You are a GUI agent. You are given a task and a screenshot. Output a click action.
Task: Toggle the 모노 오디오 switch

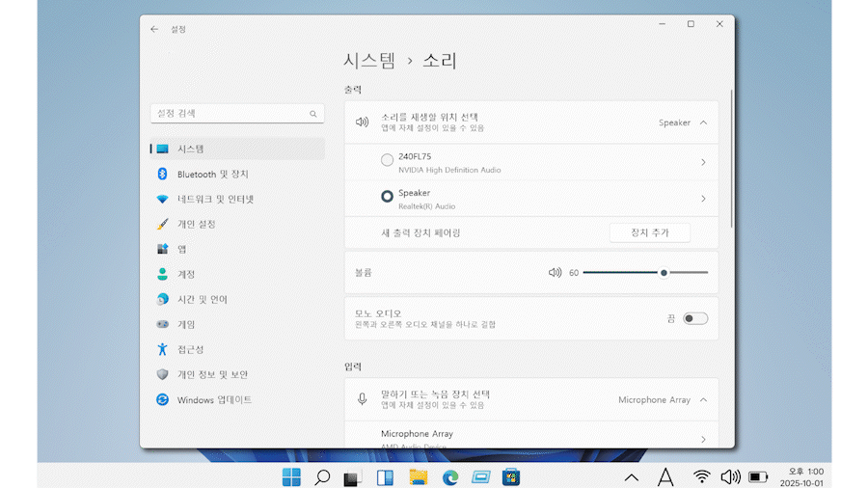694,318
